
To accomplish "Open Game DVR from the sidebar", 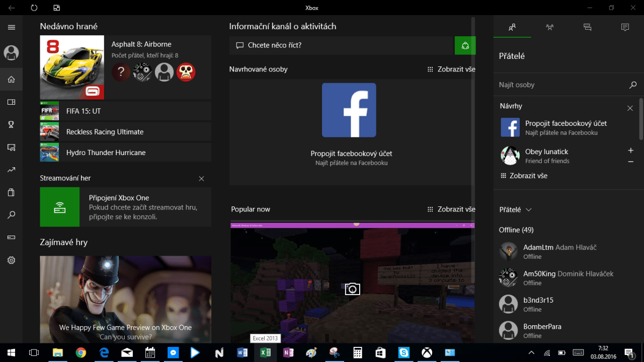I will [x=12, y=148].
